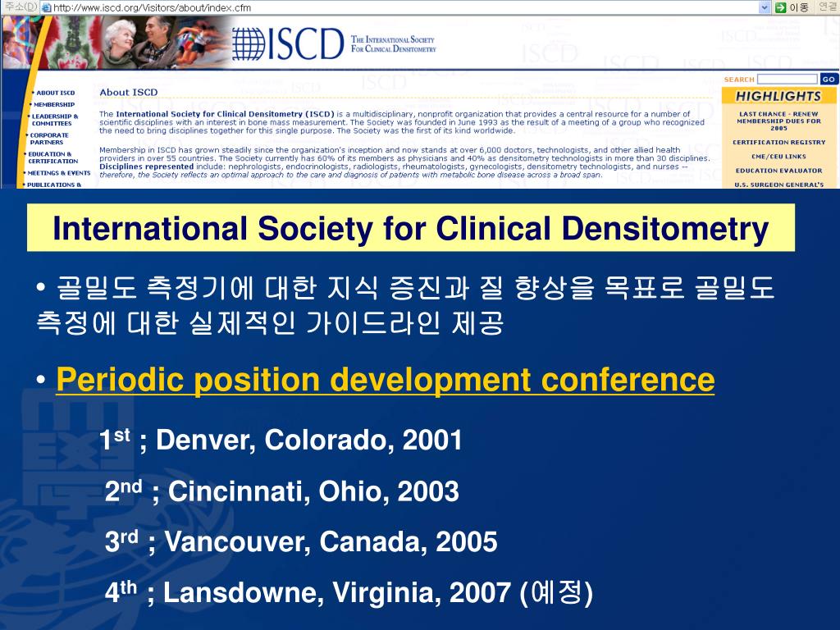Click the browser address bar URL field

point(405,7)
